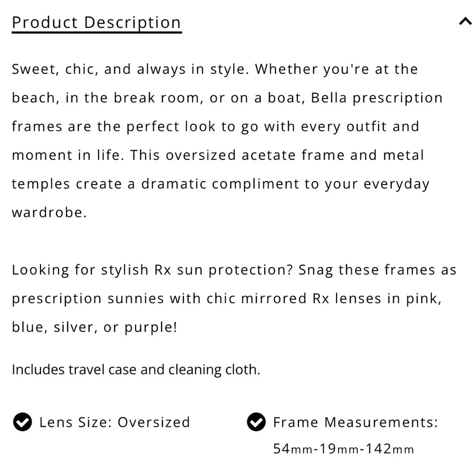
Task: Click the phrase 'dramatic compliment' in the description
Action: coord(220,184)
